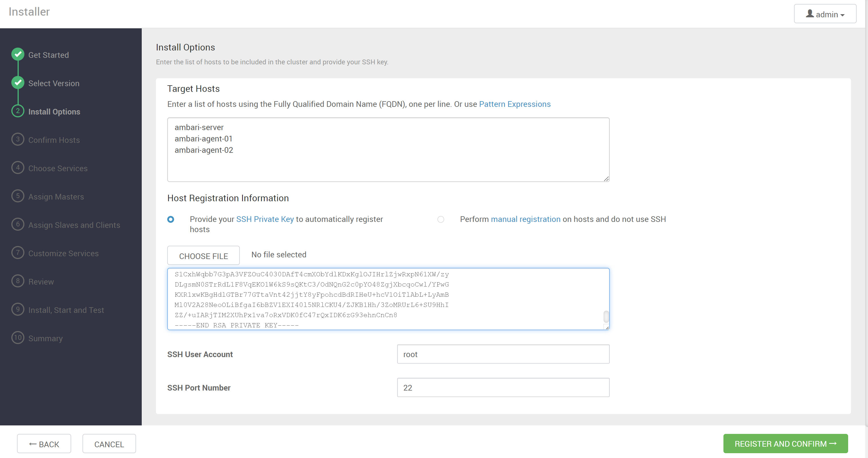The image size is (868, 458).
Task: Click the step 4 Choose Services circle
Action: coord(18,168)
